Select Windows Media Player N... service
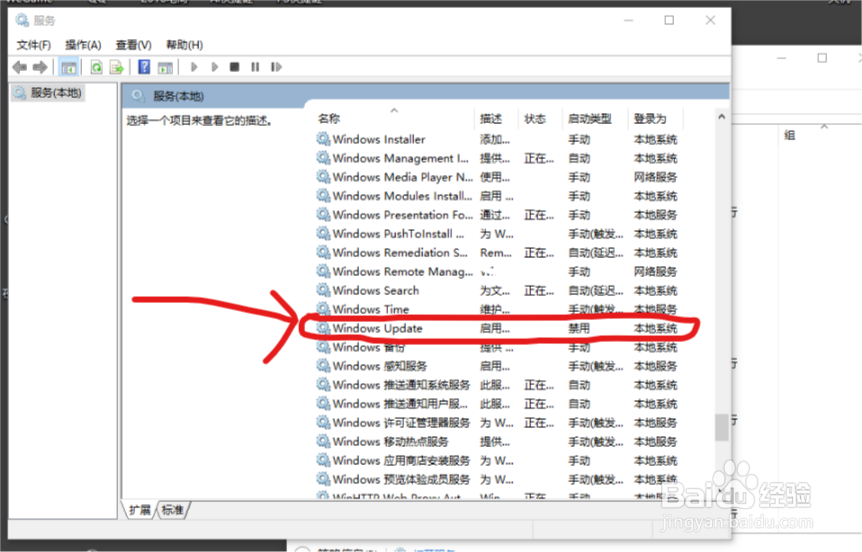Image resolution: width=862 pixels, height=552 pixels. point(498,177)
